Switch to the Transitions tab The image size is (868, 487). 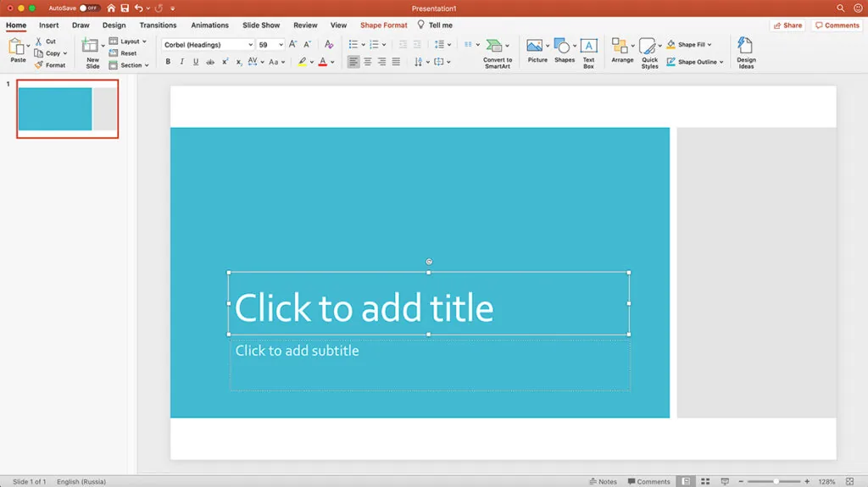(x=158, y=25)
